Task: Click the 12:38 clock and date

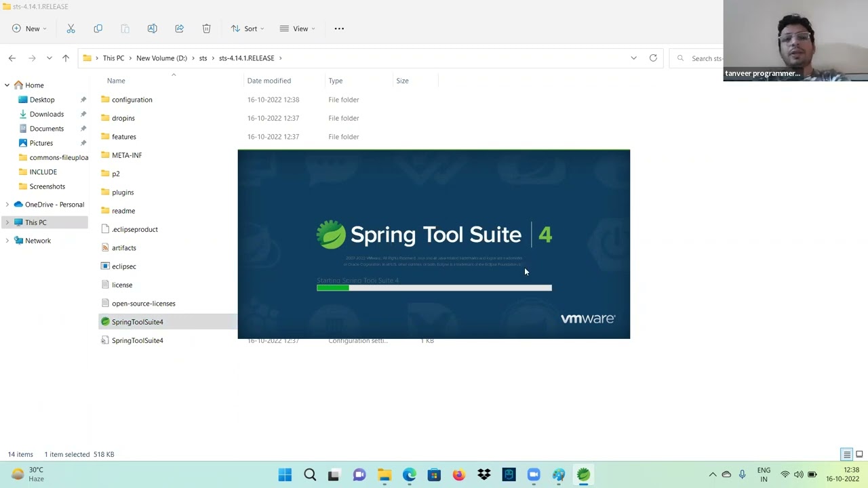Action: [x=842, y=474]
